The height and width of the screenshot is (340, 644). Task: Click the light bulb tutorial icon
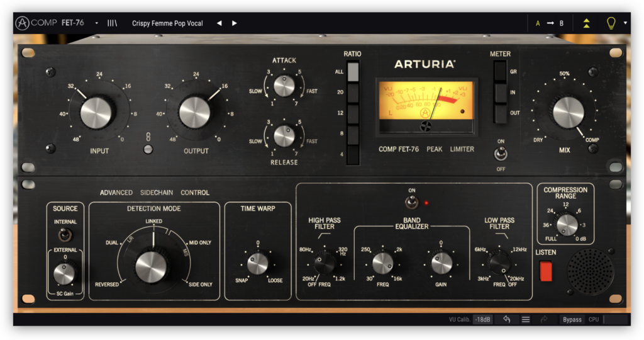point(611,23)
